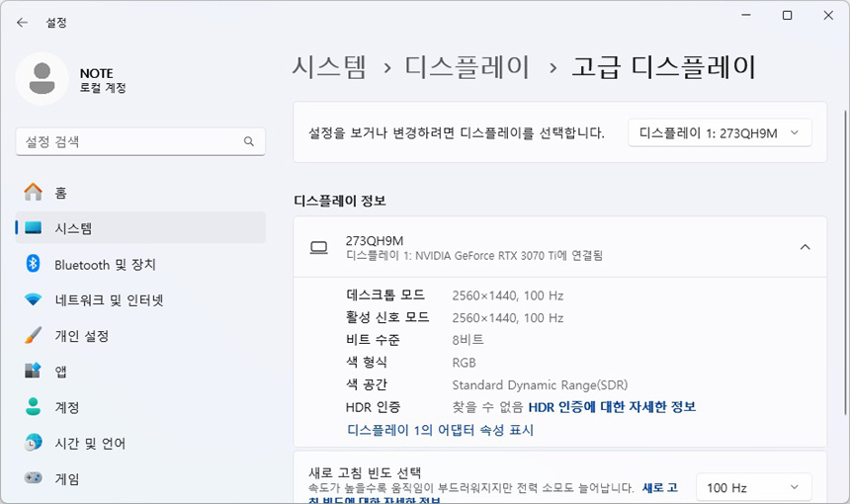Click the 개인 설정 paintbrush icon
Screen dimensions: 850x504
coord(34,335)
